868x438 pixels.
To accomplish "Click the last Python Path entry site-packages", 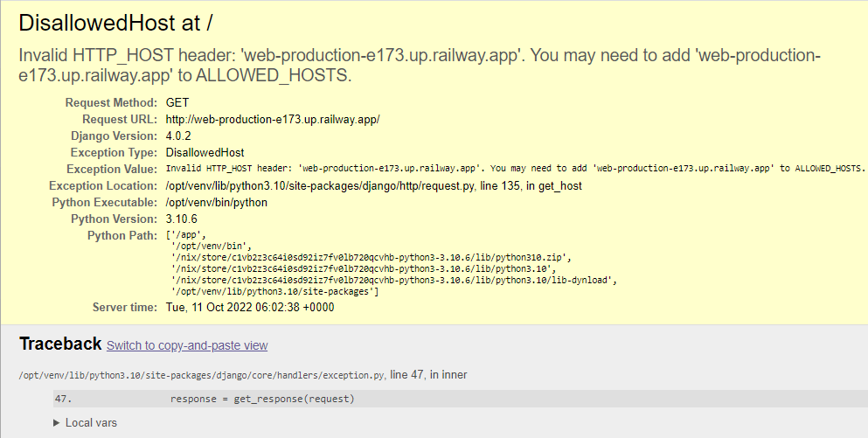I will [x=274, y=291].
